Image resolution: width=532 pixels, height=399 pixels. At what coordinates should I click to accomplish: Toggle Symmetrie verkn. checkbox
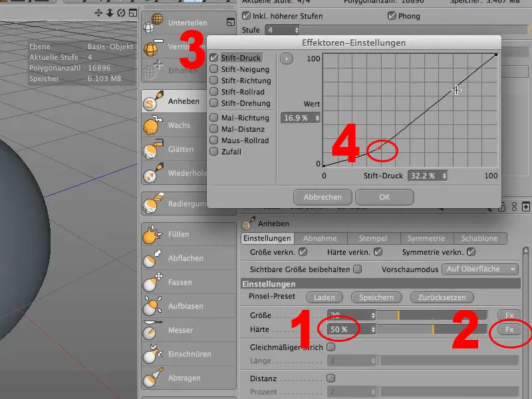[x=471, y=252]
